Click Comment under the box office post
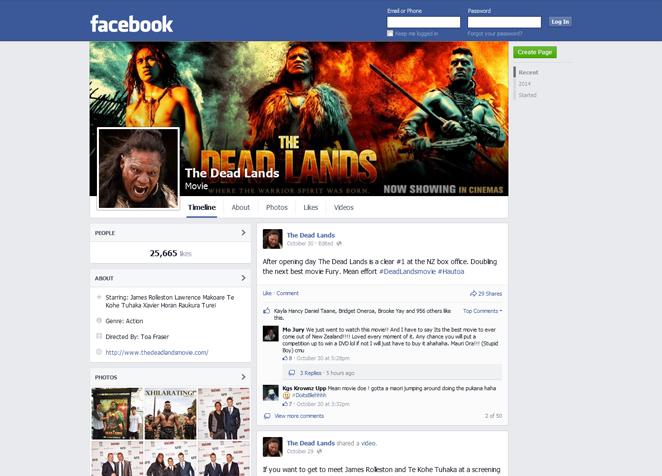The width and height of the screenshot is (662, 476). point(288,293)
